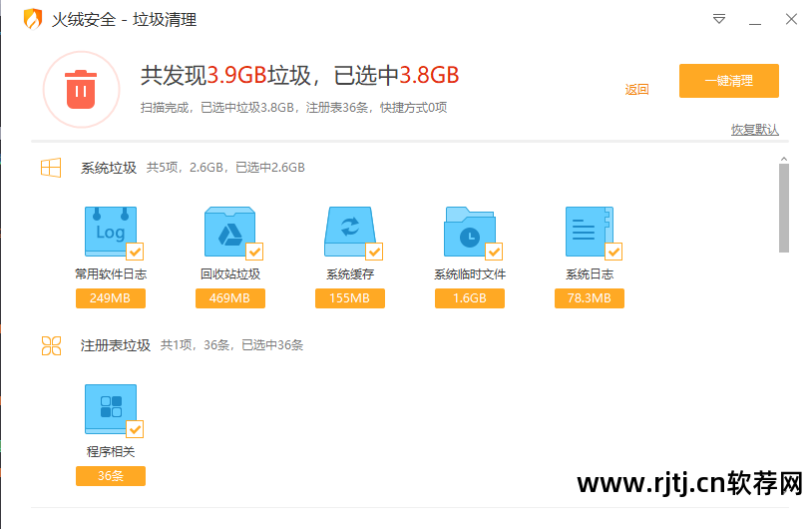Click the scrollbar up arrow
Image resolution: width=812 pixels, height=529 pixels.
pos(784,159)
